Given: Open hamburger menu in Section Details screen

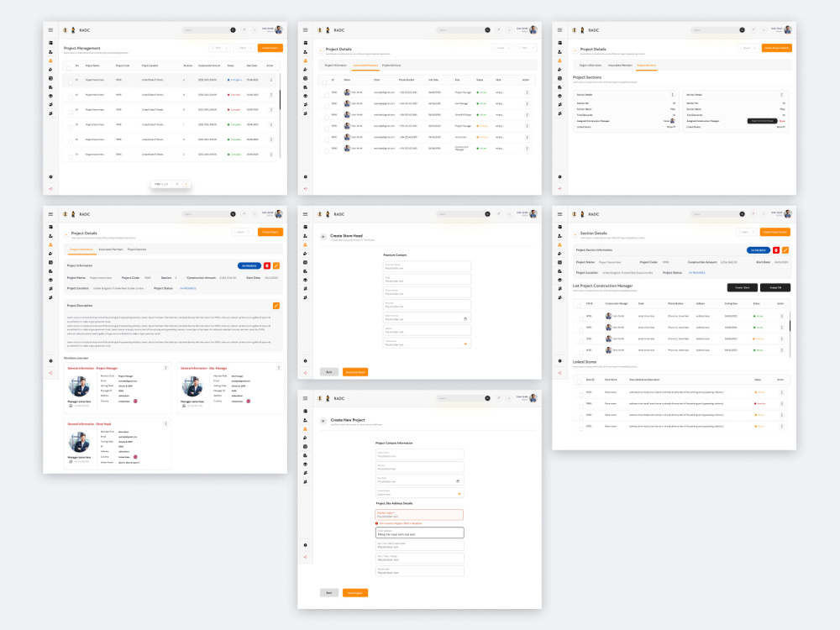Looking at the screenshot, I should point(559,214).
